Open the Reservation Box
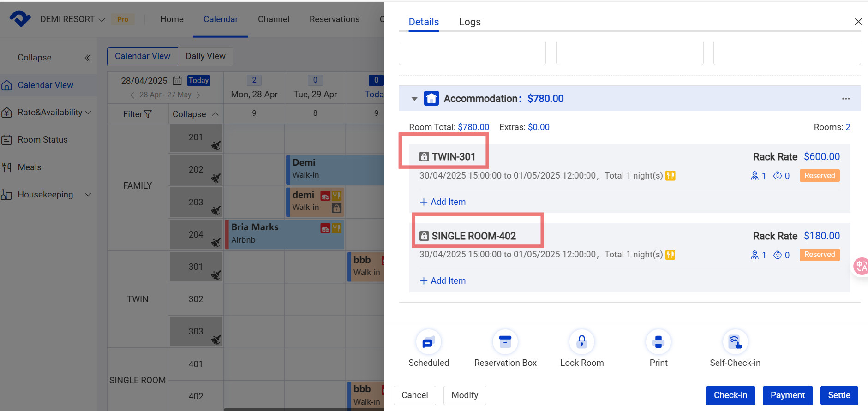This screenshot has height=411, width=868. 505,342
